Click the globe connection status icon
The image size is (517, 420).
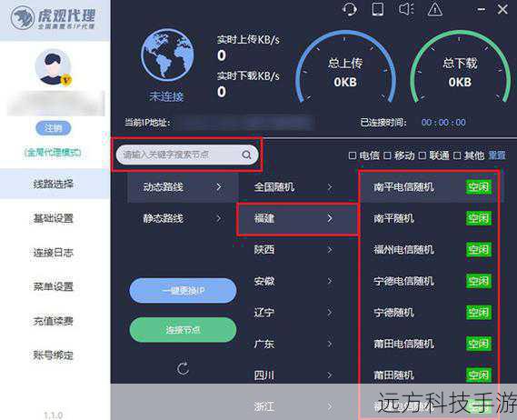point(167,55)
